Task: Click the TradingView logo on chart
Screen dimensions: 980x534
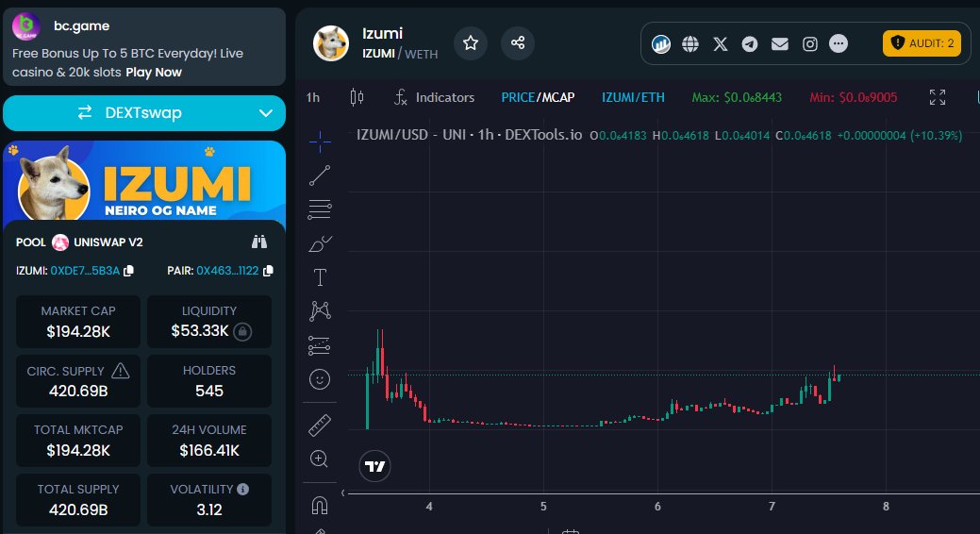Action: [x=375, y=466]
